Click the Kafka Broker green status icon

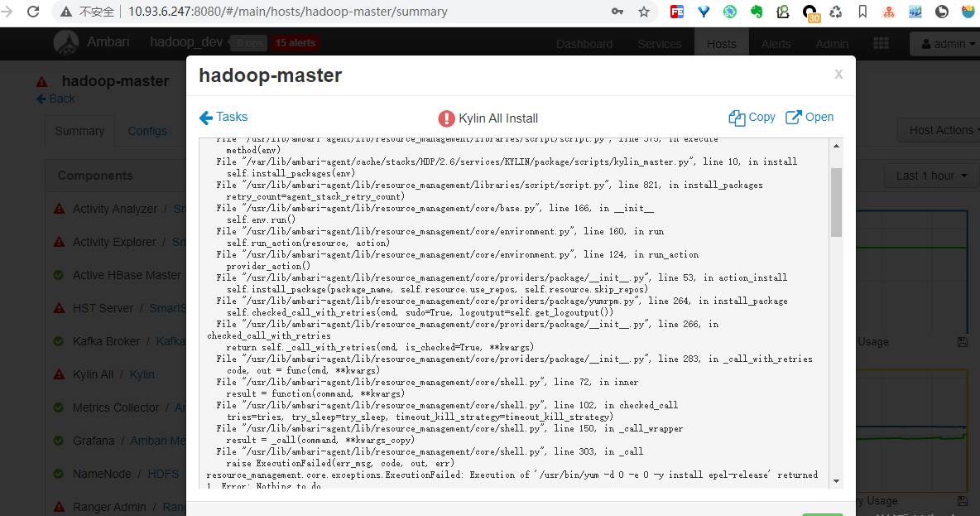[59, 341]
